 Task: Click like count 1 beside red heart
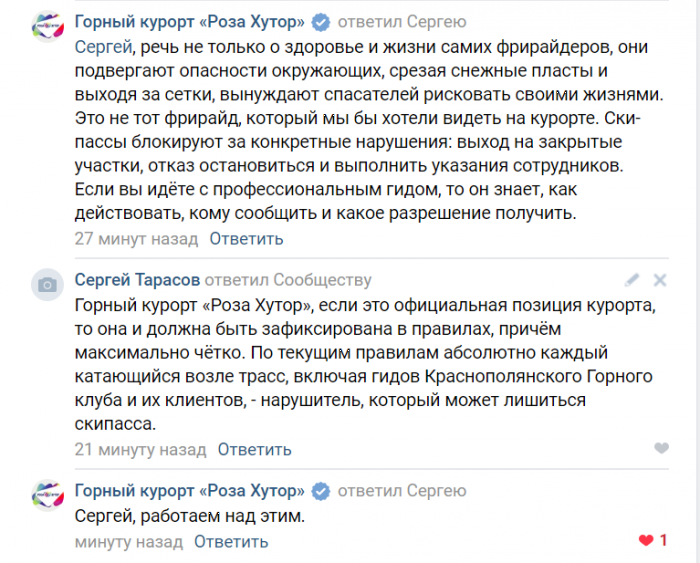663,541
